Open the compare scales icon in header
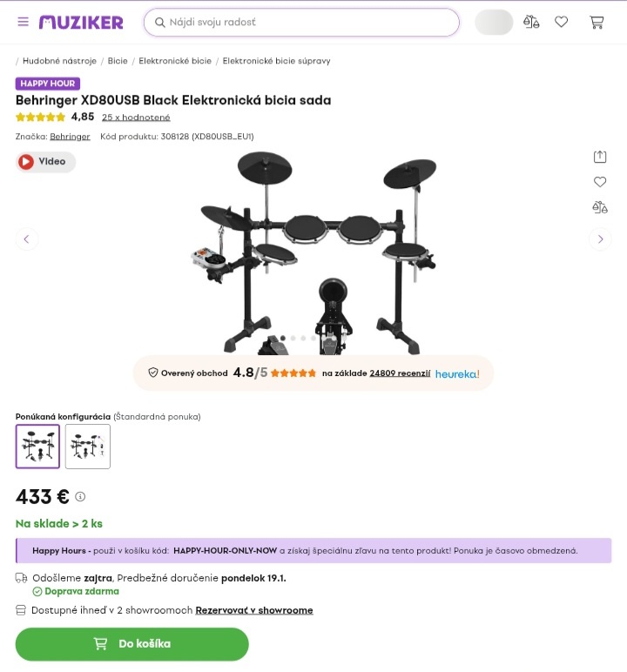Viewport: 627px width, 672px height. pyautogui.click(x=531, y=22)
